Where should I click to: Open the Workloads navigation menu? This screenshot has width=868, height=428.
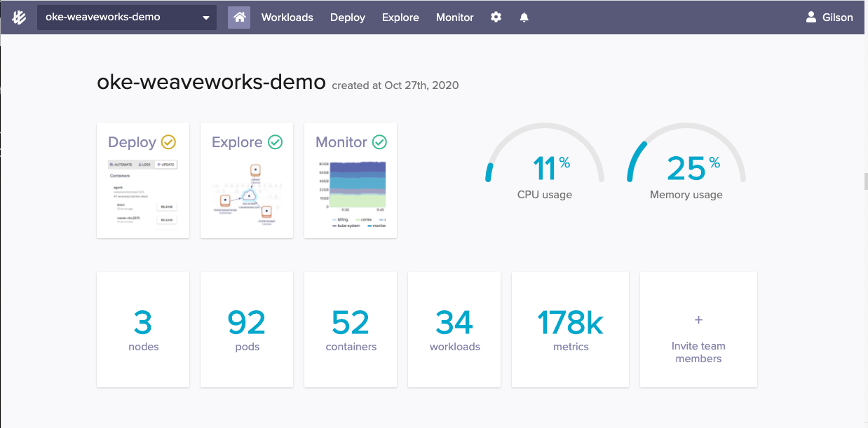click(x=287, y=17)
